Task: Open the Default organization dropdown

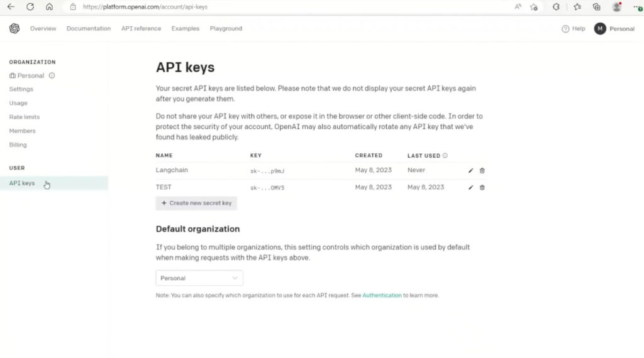Action: (x=199, y=278)
